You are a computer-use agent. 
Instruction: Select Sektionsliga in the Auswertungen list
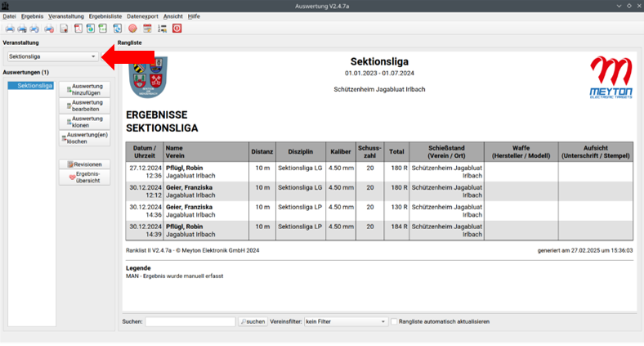coord(34,85)
